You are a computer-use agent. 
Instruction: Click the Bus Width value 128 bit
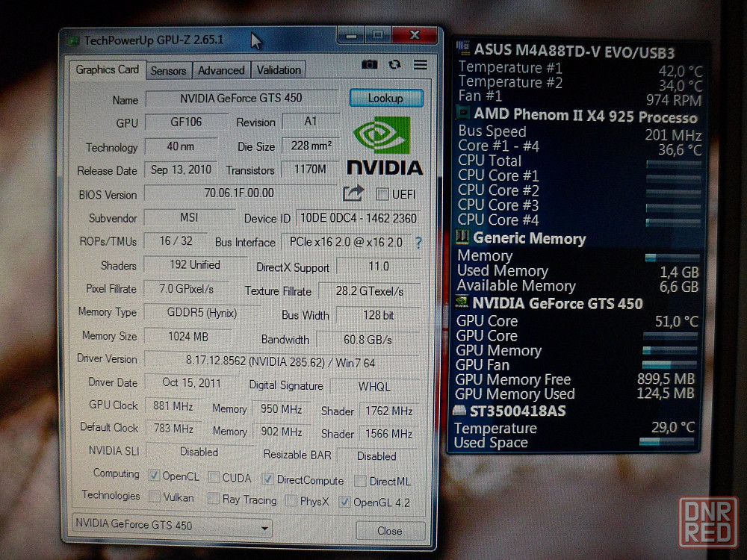378,315
